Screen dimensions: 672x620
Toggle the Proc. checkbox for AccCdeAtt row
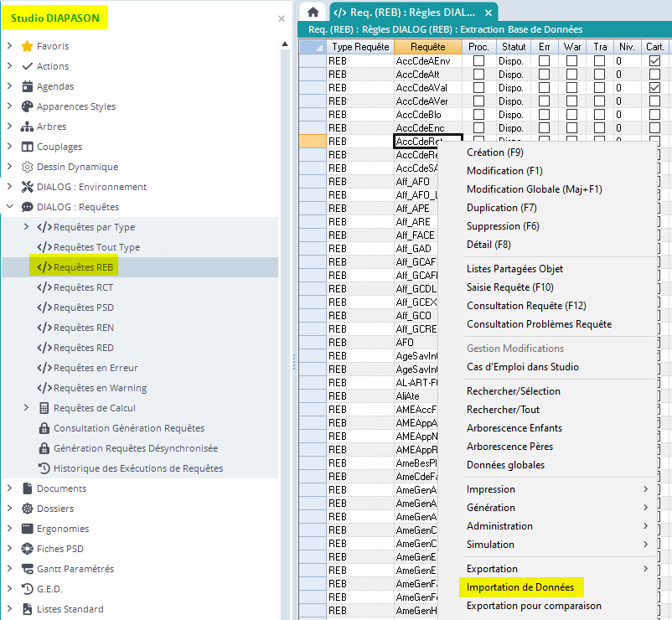pyautogui.click(x=478, y=75)
